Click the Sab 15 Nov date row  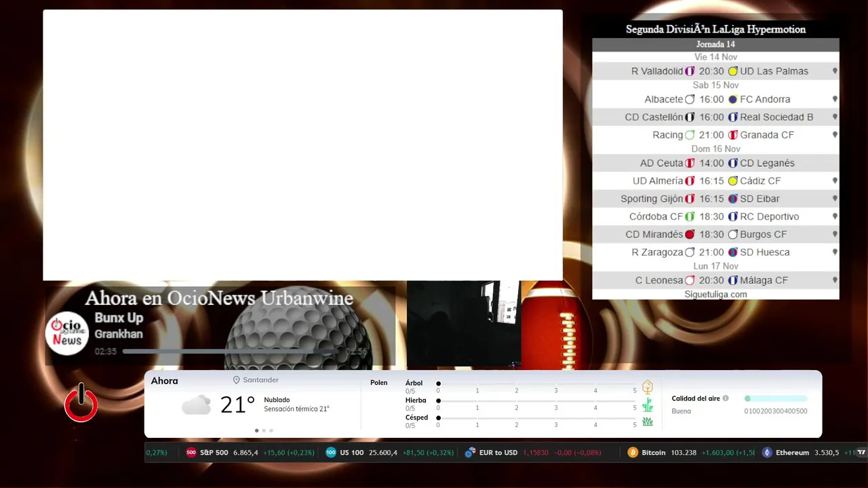(715, 85)
